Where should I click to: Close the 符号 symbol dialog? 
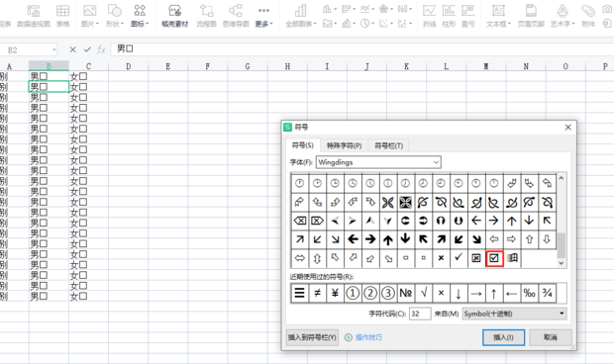[568, 128]
